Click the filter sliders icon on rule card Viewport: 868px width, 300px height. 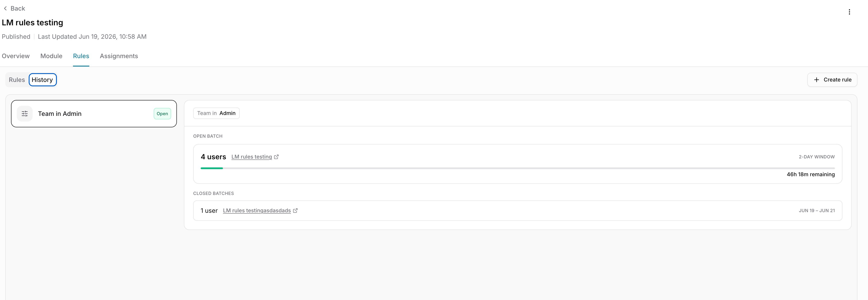coord(25,114)
